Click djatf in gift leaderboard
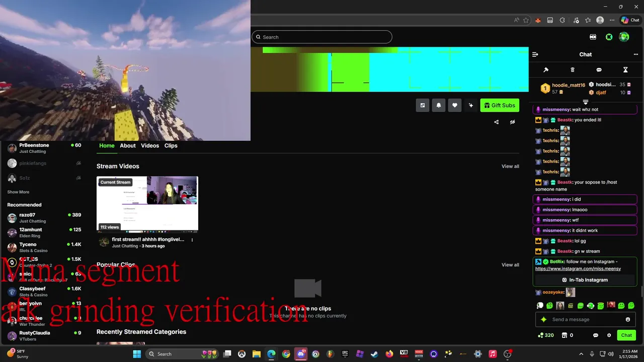This screenshot has width=644, height=362. pos(601,93)
